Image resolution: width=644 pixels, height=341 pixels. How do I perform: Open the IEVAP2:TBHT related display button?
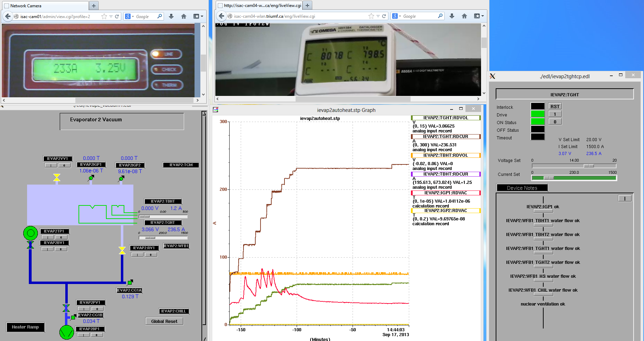(x=163, y=201)
